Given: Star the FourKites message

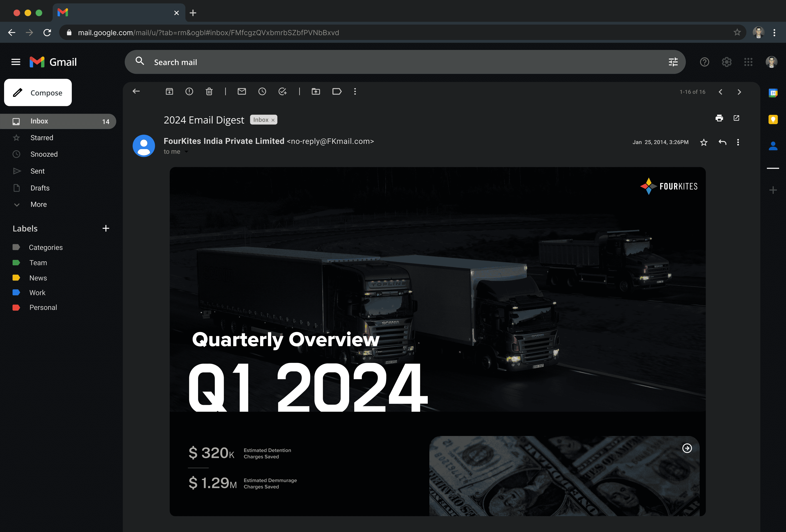Looking at the screenshot, I should point(704,142).
